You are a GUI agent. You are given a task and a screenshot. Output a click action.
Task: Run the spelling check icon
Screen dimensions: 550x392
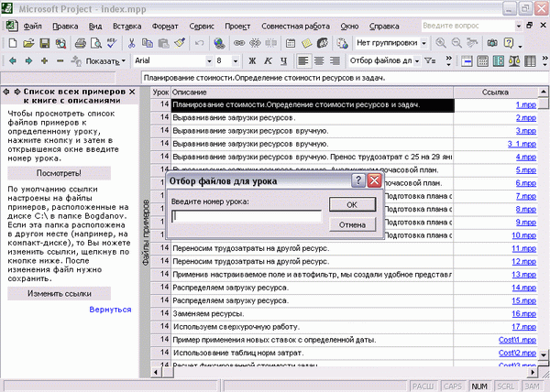click(112, 43)
